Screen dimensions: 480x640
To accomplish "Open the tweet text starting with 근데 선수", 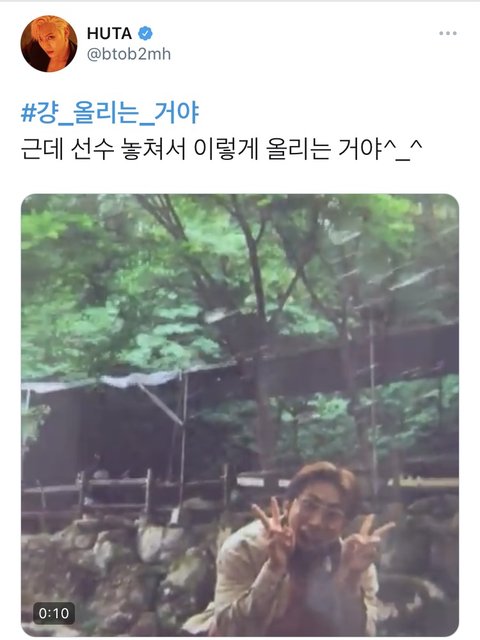I will (x=221, y=150).
